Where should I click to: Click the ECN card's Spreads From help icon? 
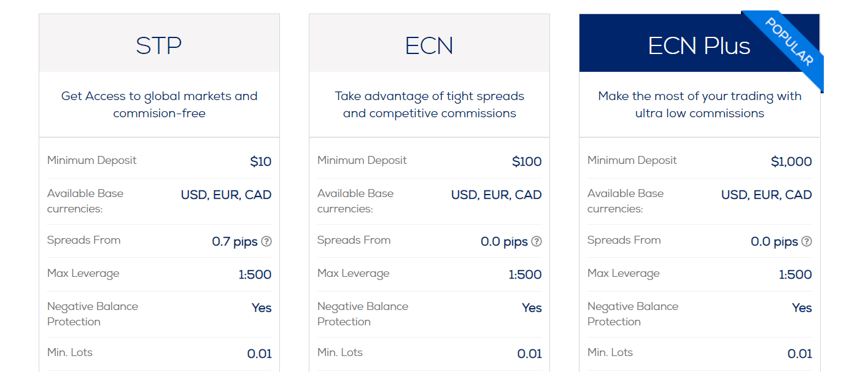[x=537, y=242]
